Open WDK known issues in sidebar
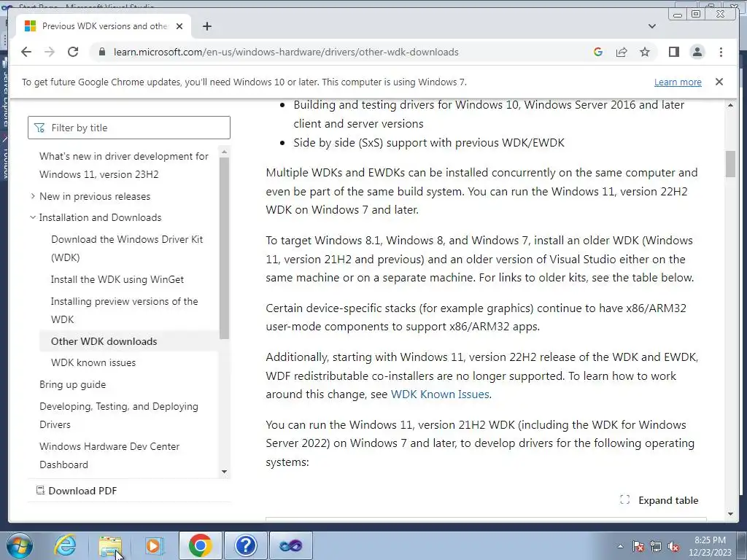 (93, 362)
